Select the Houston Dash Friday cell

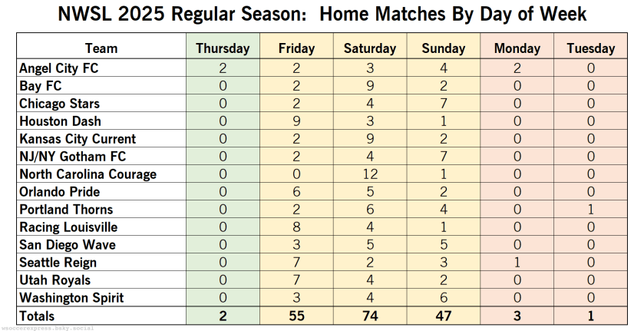click(x=296, y=121)
